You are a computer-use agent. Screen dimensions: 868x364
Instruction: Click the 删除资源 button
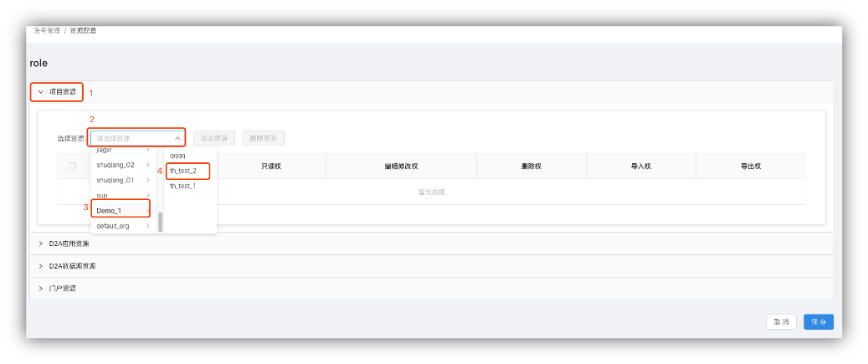(x=263, y=138)
